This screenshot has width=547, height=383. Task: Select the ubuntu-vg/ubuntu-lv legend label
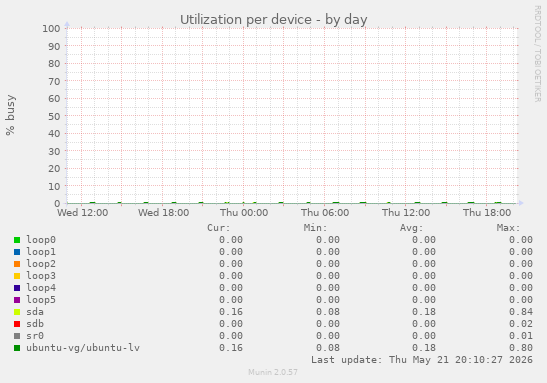tap(83, 348)
